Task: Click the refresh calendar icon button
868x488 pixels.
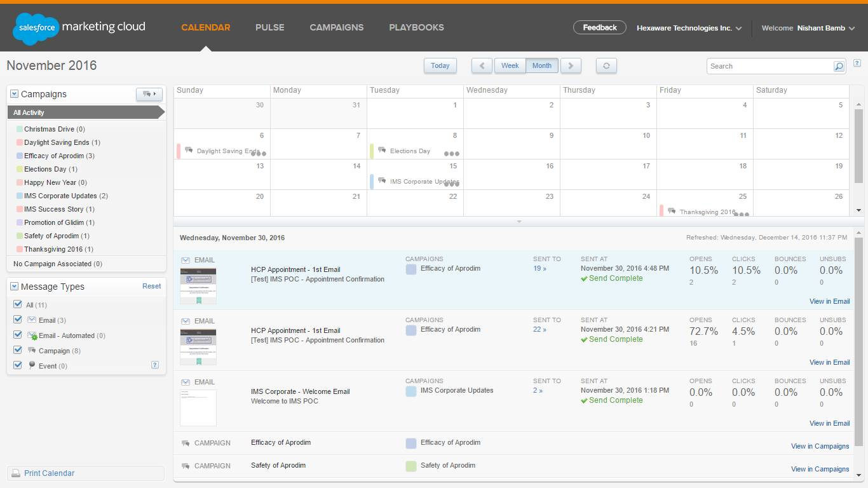Action: point(606,65)
